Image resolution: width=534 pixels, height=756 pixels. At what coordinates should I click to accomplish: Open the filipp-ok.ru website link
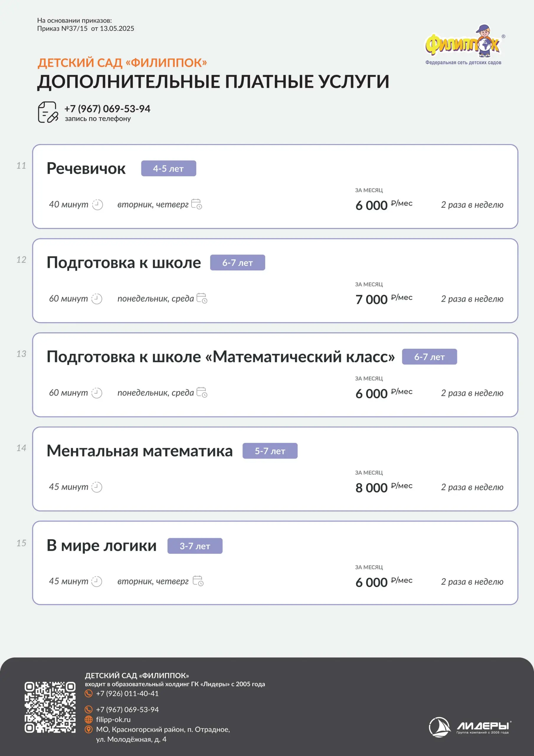tap(113, 719)
